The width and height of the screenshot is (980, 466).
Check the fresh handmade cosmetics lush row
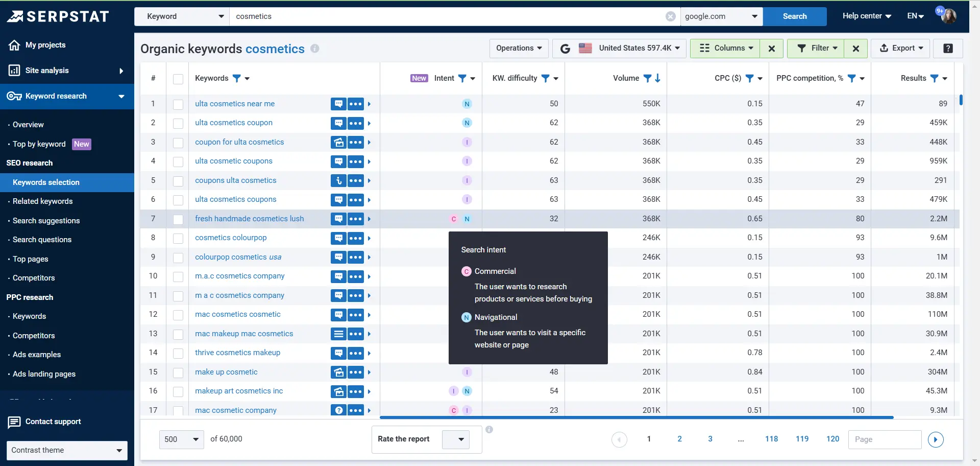click(x=178, y=219)
